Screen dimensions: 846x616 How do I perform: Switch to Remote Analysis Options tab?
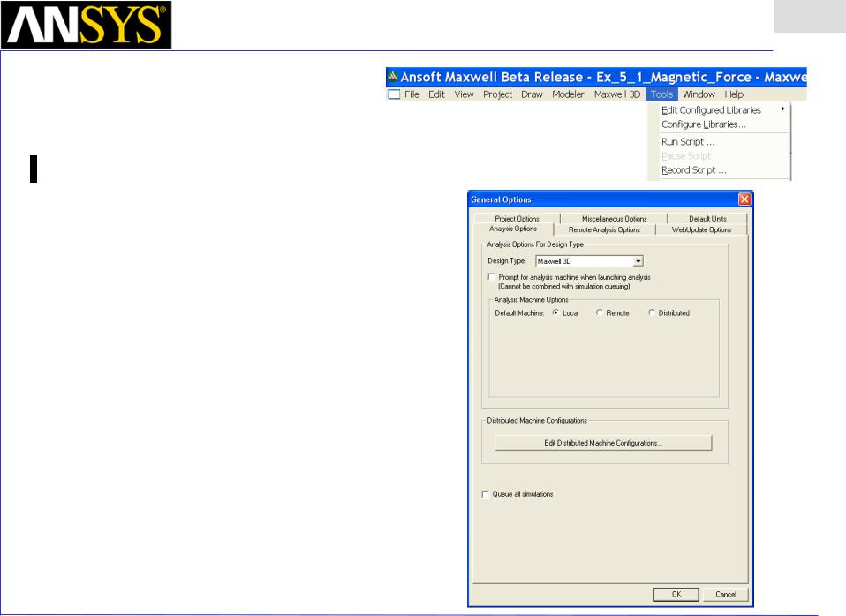point(604,229)
